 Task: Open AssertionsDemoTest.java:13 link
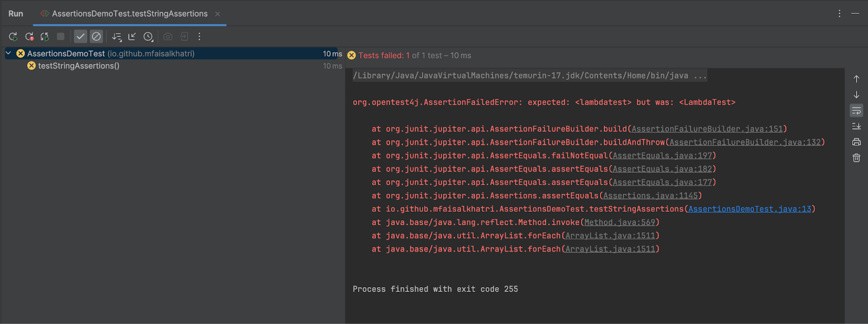750,209
